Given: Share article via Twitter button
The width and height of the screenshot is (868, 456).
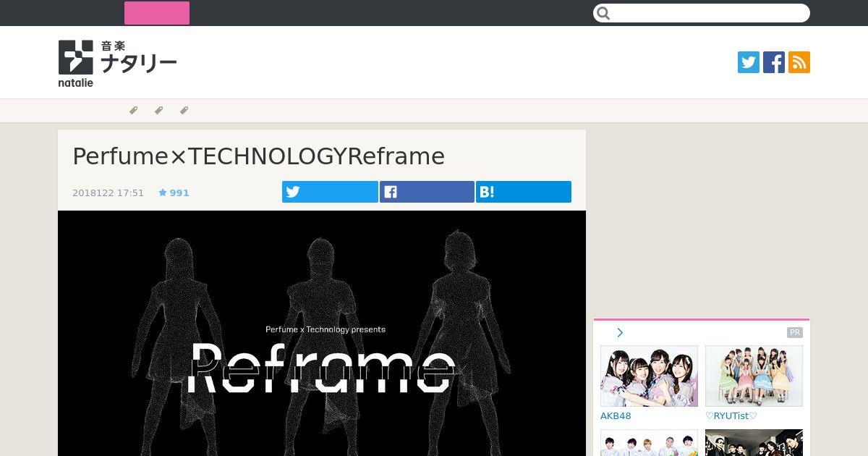Looking at the screenshot, I should 330,192.
